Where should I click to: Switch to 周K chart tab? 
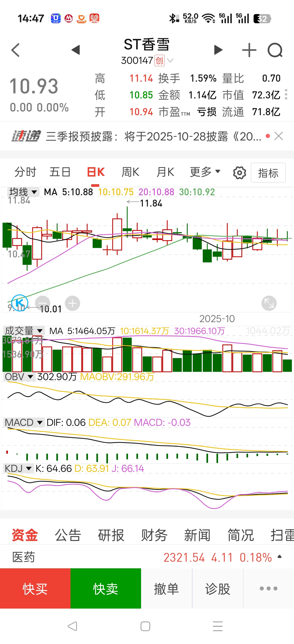130,172
